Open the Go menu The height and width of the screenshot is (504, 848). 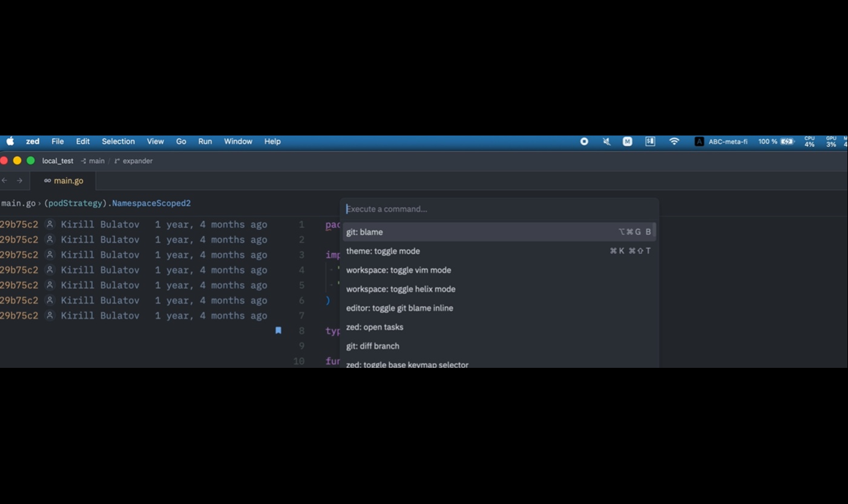click(x=181, y=142)
